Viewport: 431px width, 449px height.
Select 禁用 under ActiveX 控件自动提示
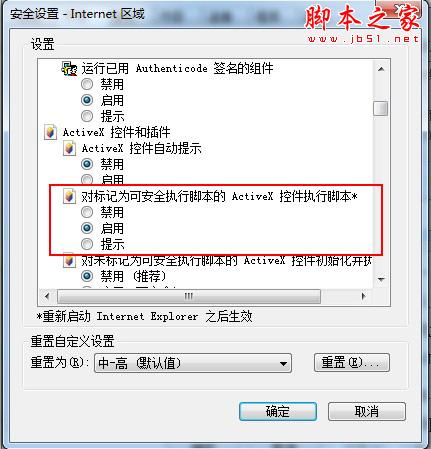click(x=87, y=164)
